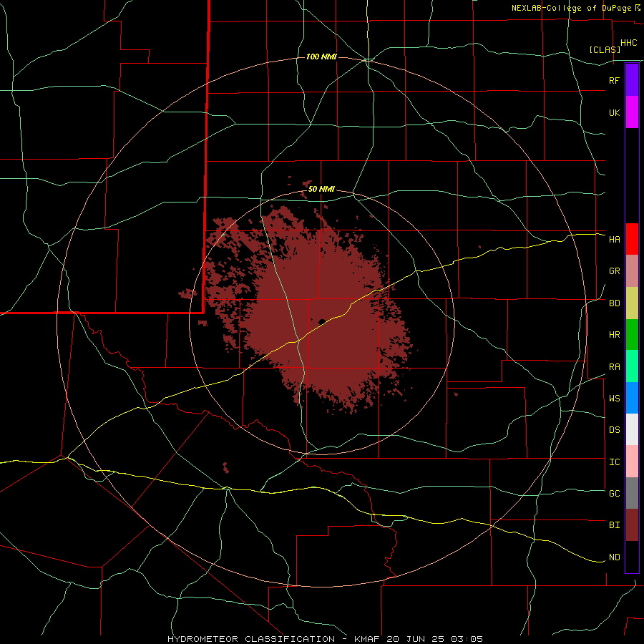This screenshot has width=644, height=644.
Task: Click the HYDROMETEOR CLASSIFICATION title text
Action: click(251, 639)
